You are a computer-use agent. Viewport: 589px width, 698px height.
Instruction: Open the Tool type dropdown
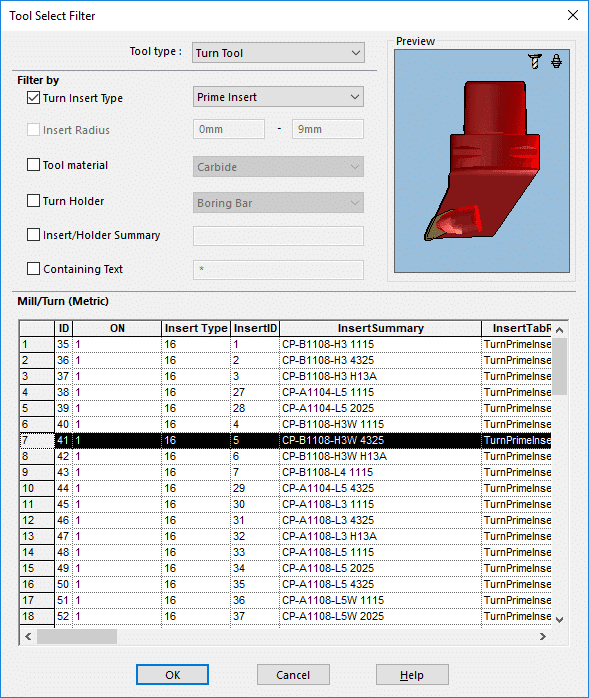coord(278,53)
